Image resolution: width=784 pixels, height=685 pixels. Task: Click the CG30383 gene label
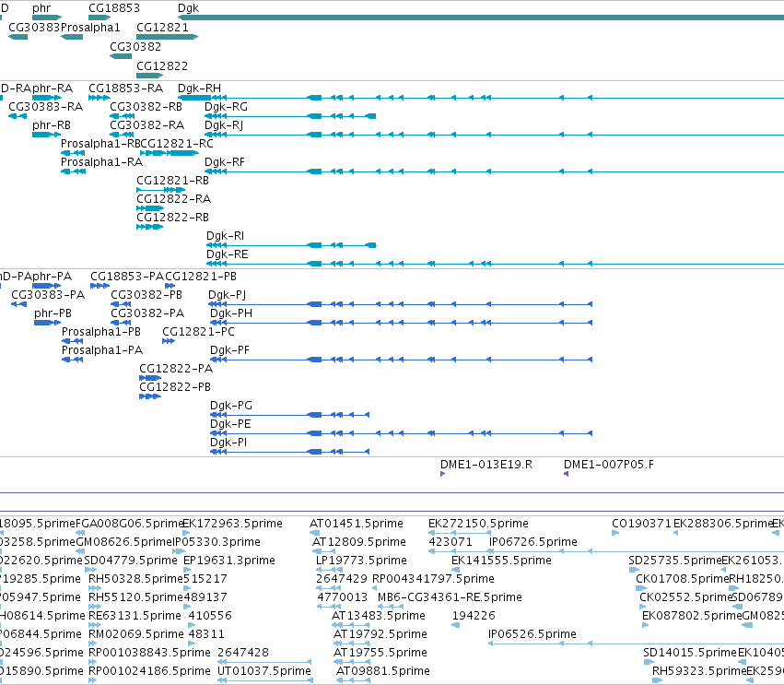(34, 28)
